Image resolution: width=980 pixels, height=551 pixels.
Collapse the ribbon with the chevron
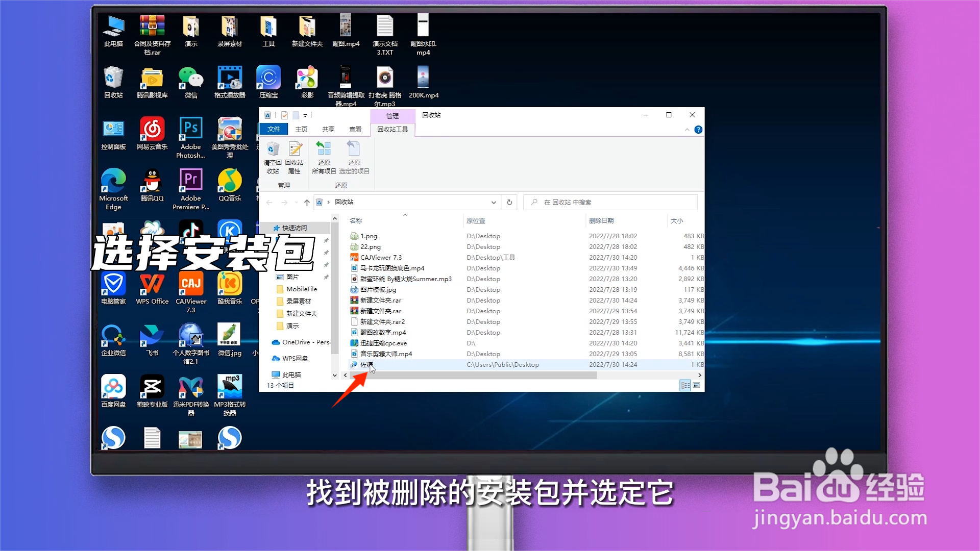[687, 130]
